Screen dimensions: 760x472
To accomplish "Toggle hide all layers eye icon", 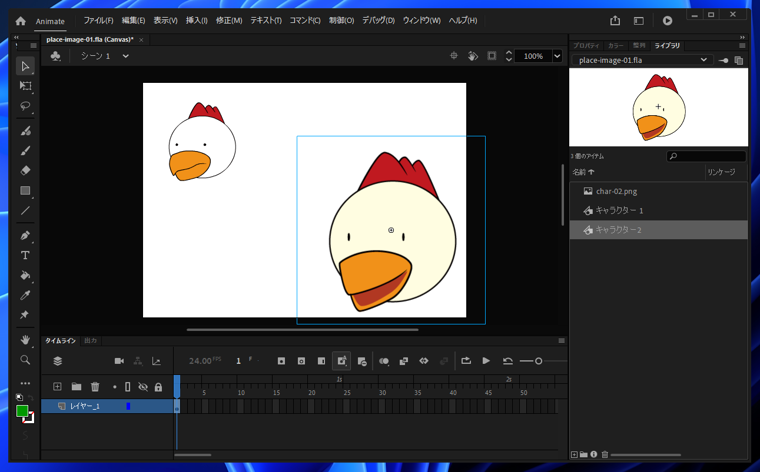I will click(x=143, y=387).
